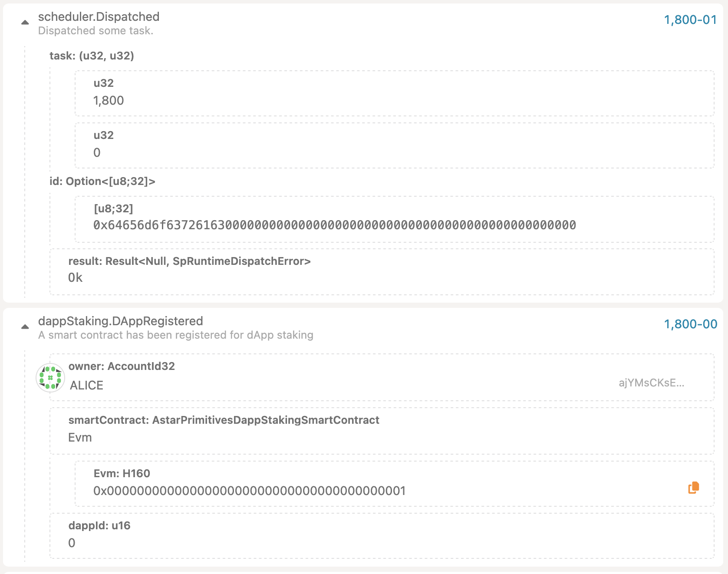
Task: Click the smartContract Evm variant value
Action: (80, 438)
